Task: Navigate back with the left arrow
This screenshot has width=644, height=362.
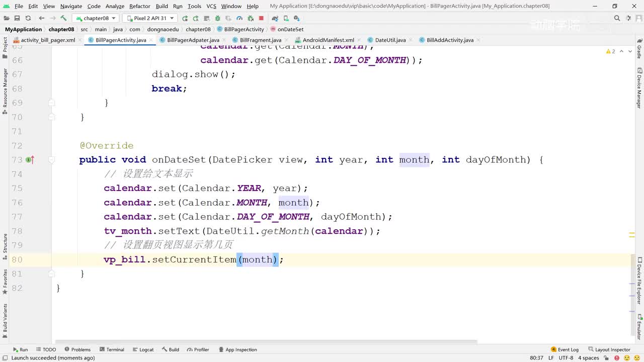Action: click(x=42, y=18)
